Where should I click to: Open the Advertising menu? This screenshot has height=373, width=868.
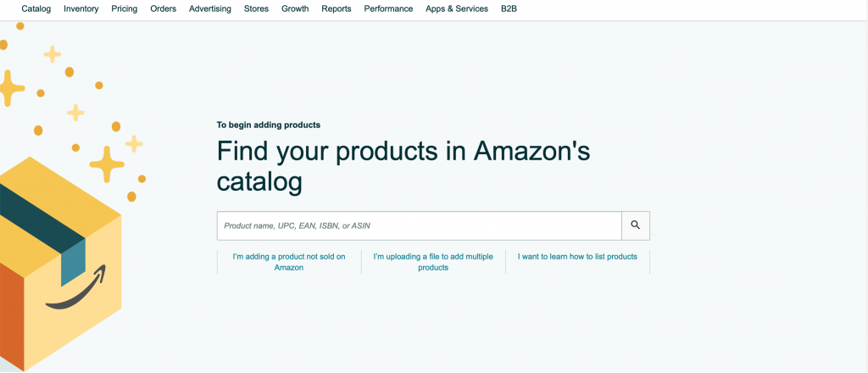point(210,8)
